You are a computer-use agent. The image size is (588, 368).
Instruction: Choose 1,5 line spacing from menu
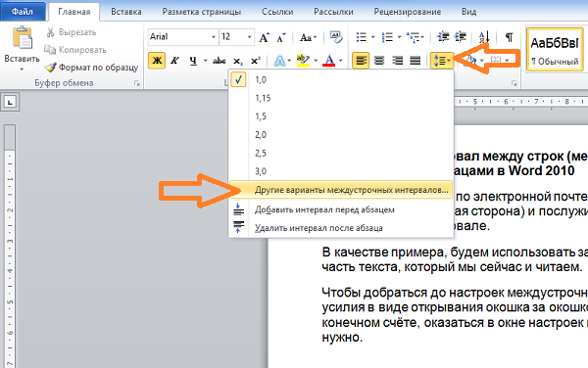pos(261,116)
